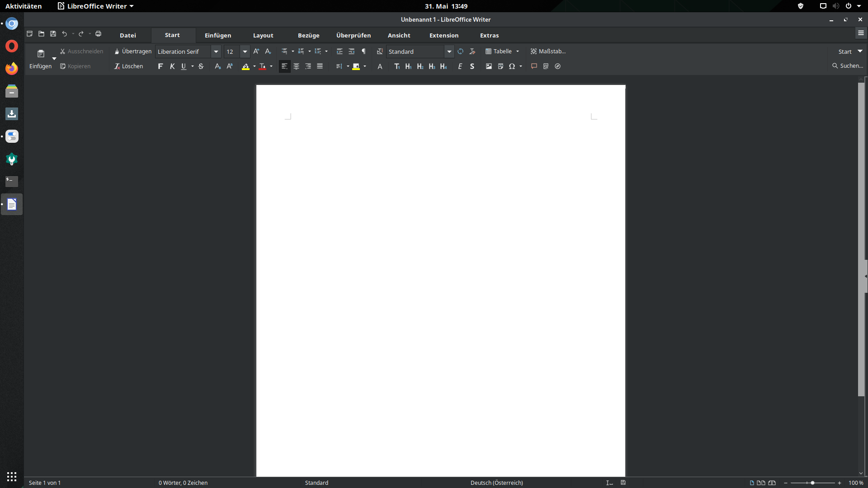This screenshot has height=488, width=868.
Task: Toggle formatting marks with the pilcrow icon
Action: [x=363, y=52]
